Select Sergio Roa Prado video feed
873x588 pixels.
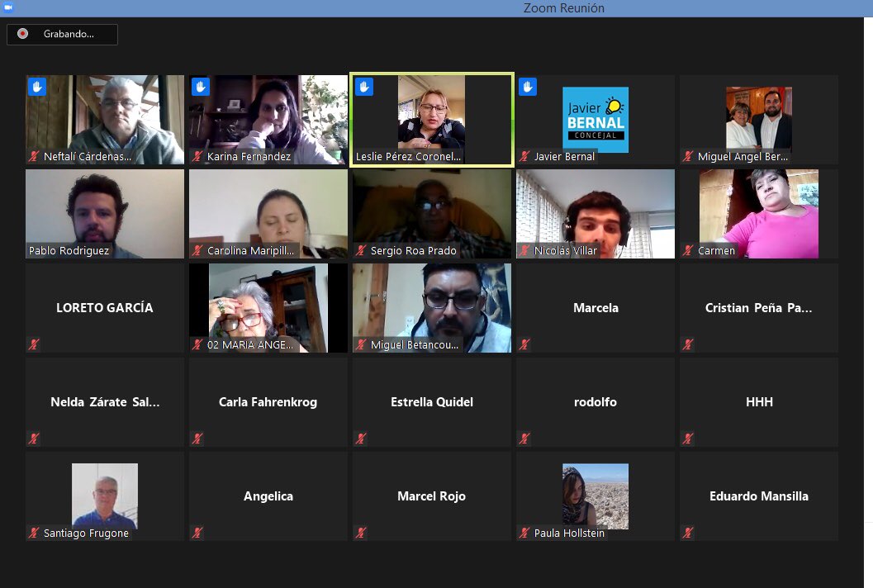point(431,214)
